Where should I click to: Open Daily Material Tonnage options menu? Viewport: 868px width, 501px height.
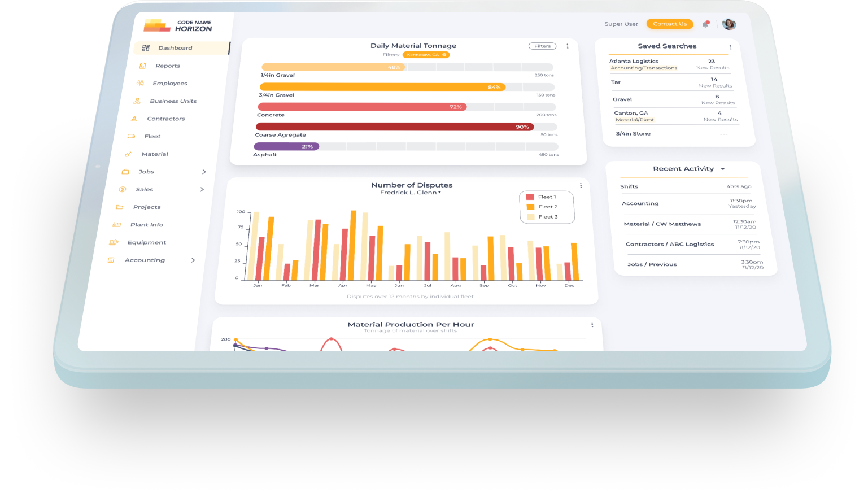[x=568, y=46]
